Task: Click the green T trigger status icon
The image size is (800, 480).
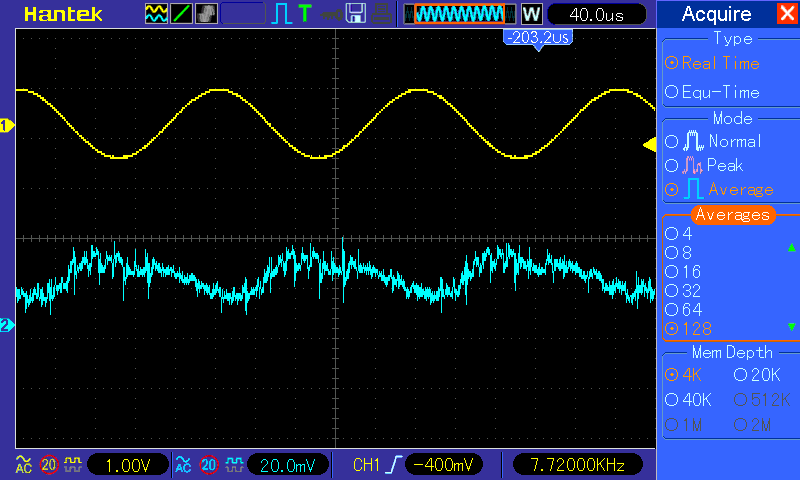Action: tap(305, 14)
